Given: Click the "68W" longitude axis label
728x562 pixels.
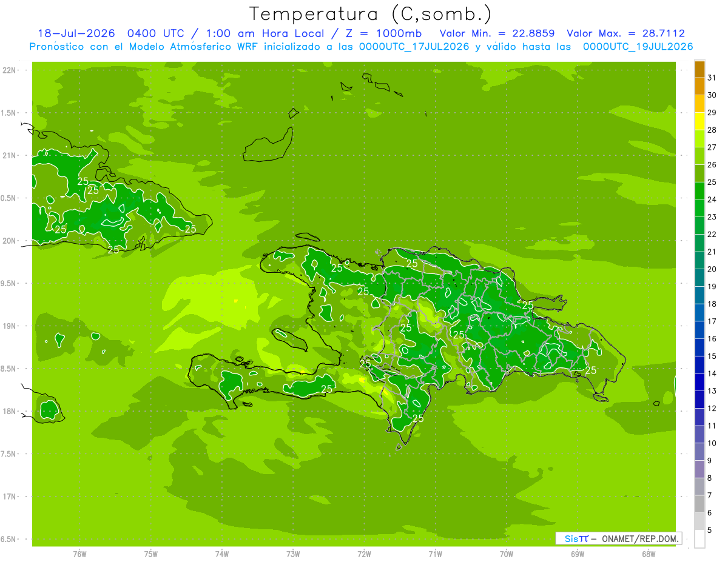Looking at the screenshot, I should point(649,554).
